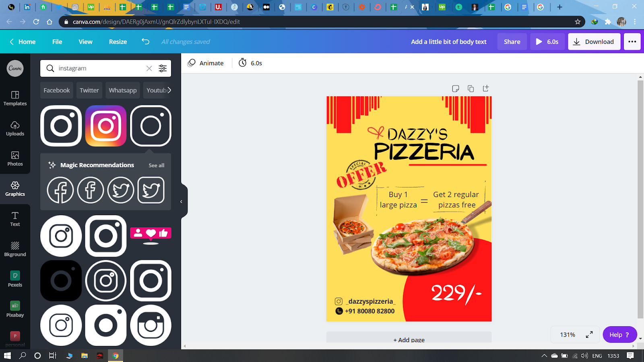Screen dimensions: 644x362
Task: Edit the design title 'Add a little bit of body text'
Action: coord(449,41)
